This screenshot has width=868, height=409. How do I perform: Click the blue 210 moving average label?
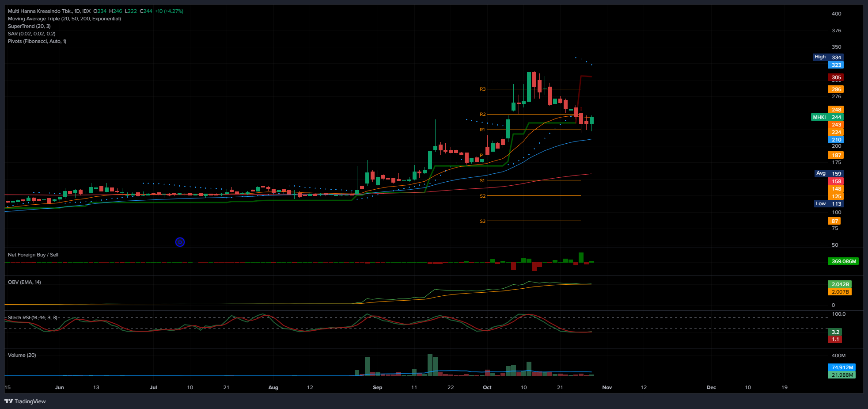click(836, 140)
